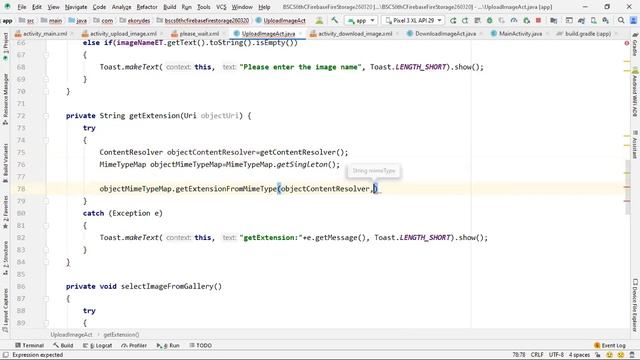The width and height of the screenshot is (640, 360).
Task: Collapse the try block fold at line 74
Action: [46, 140]
